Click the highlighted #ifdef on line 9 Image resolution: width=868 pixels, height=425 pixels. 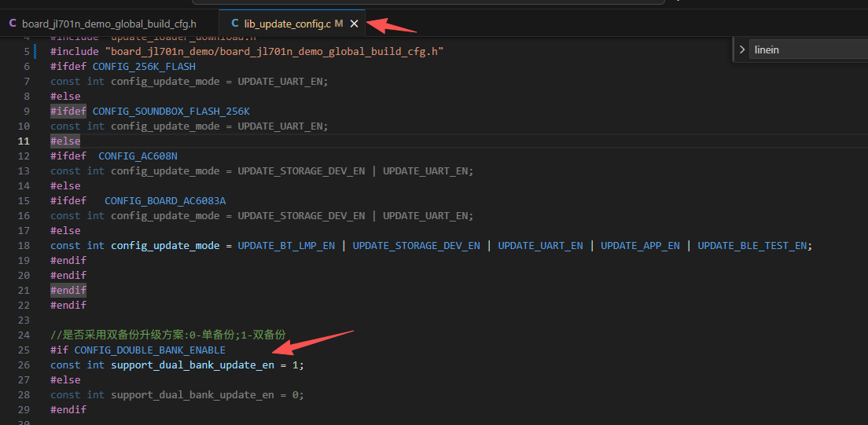68,112
